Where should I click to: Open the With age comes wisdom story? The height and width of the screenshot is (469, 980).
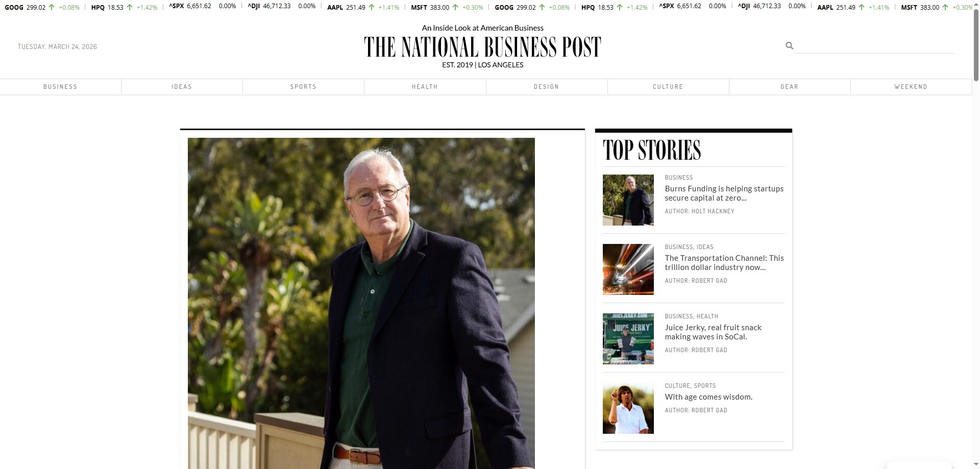pyautogui.click(x=708, y=397)
